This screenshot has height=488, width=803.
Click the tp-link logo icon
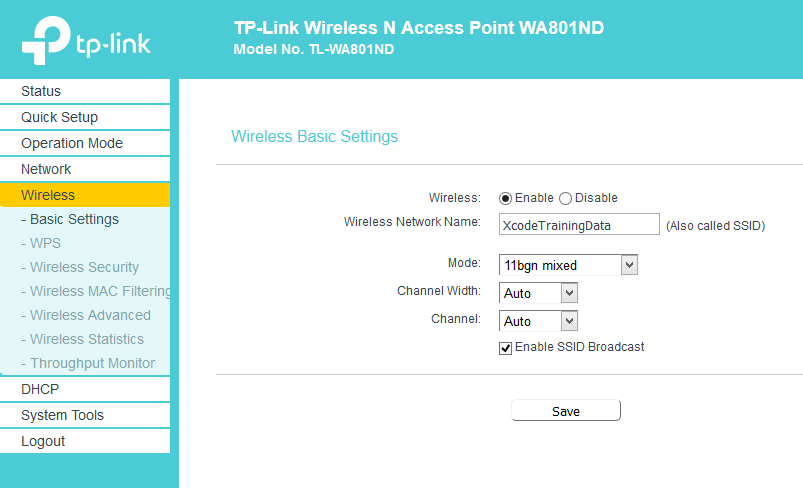tap(46, 40)
